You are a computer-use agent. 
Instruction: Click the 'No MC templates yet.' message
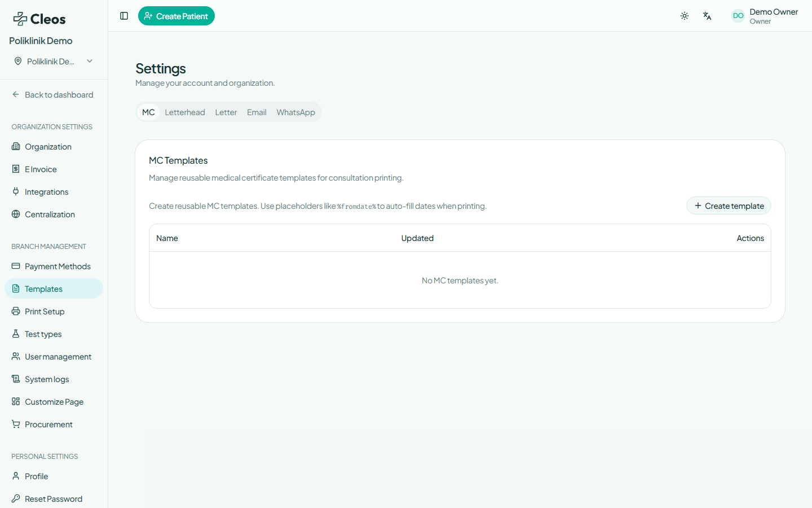pos(460,281)
